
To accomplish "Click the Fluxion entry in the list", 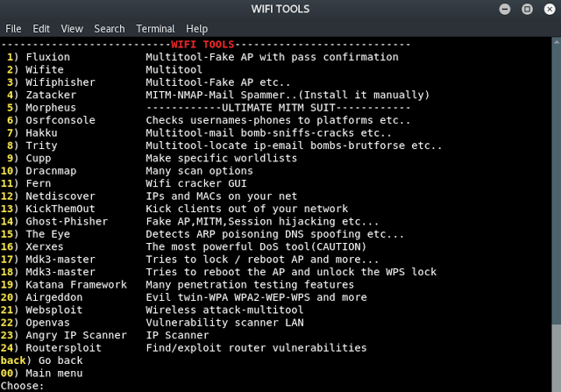I will pyautogui.click(x=48, y=57).
